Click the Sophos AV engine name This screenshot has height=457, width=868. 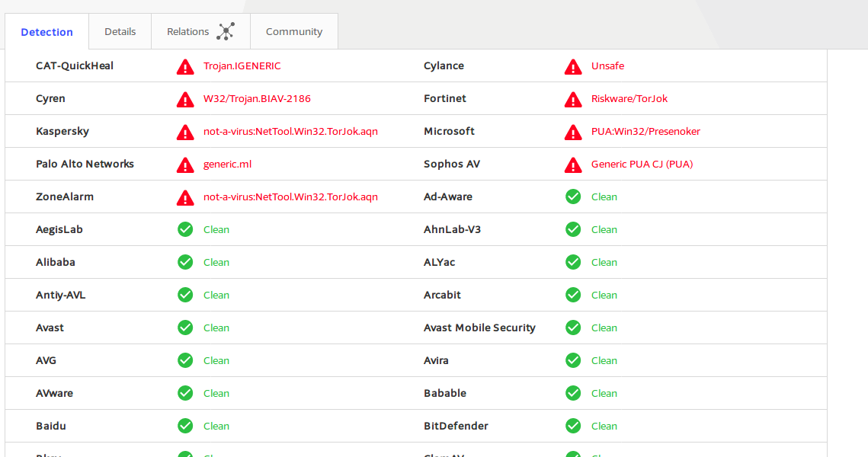tap(452, 164)
